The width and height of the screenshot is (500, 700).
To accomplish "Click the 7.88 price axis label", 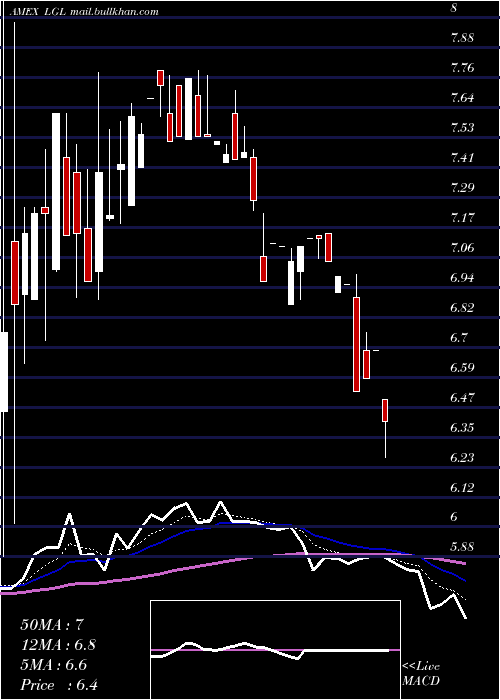I will [x=462, y=38].
